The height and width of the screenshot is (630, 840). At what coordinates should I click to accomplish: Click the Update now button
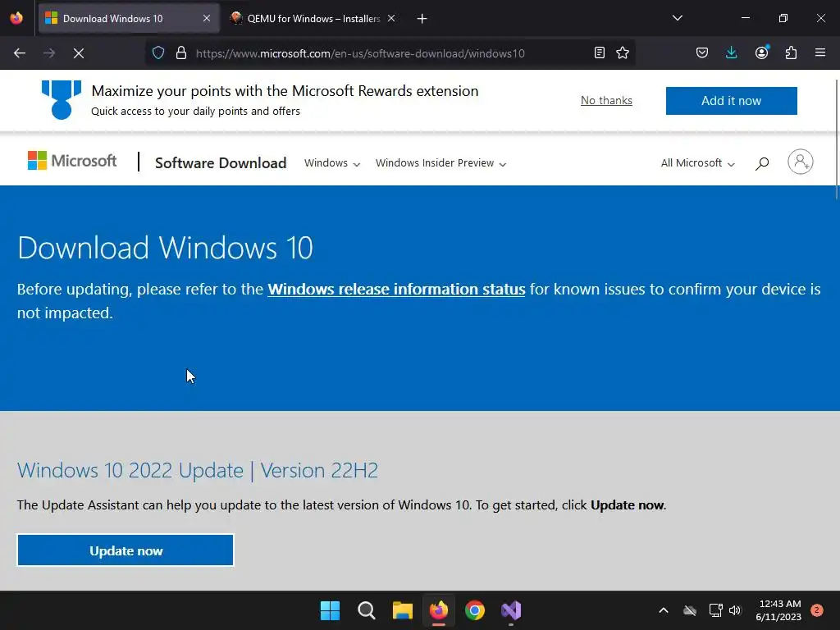pos(126,550)
